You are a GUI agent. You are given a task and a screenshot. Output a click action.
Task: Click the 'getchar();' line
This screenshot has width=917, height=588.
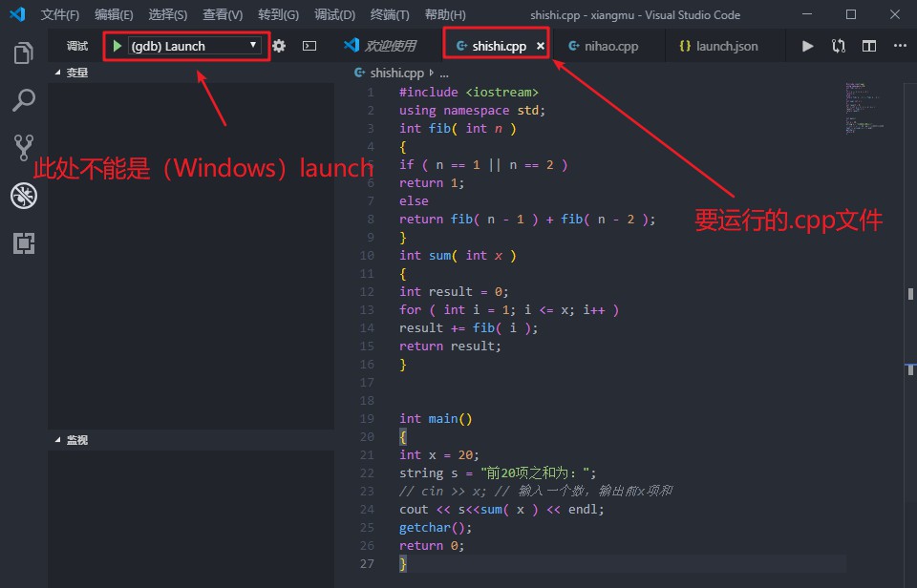click(436, 527)
